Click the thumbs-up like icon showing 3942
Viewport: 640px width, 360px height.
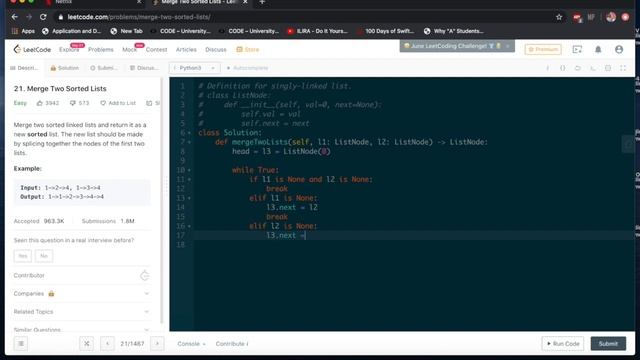coord(40,103)
